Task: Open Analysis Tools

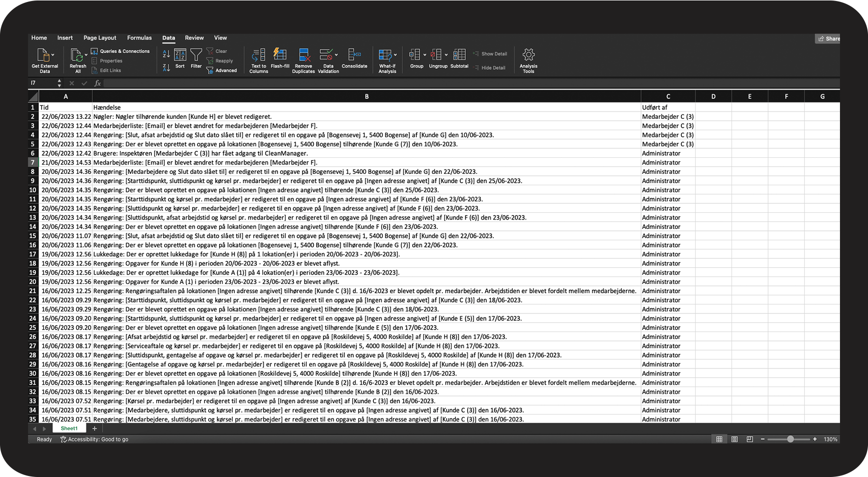Action: pyautogui.click(x=528, y=55)
